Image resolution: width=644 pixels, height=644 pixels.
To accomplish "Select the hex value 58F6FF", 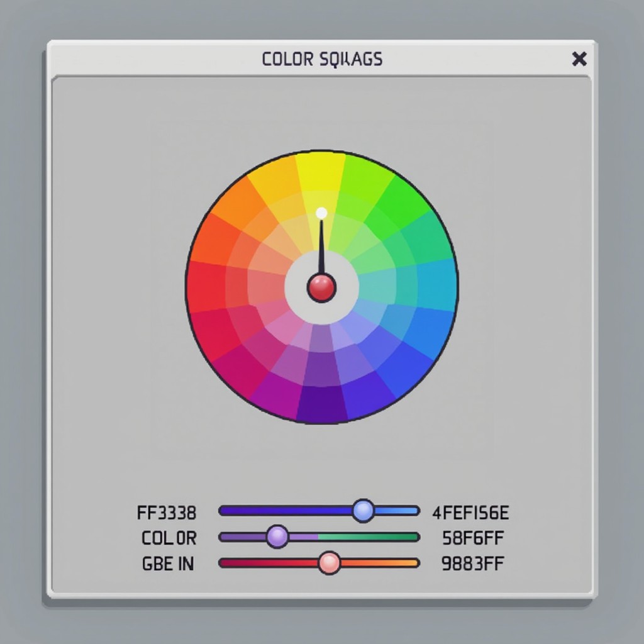I will coord(473,538).
